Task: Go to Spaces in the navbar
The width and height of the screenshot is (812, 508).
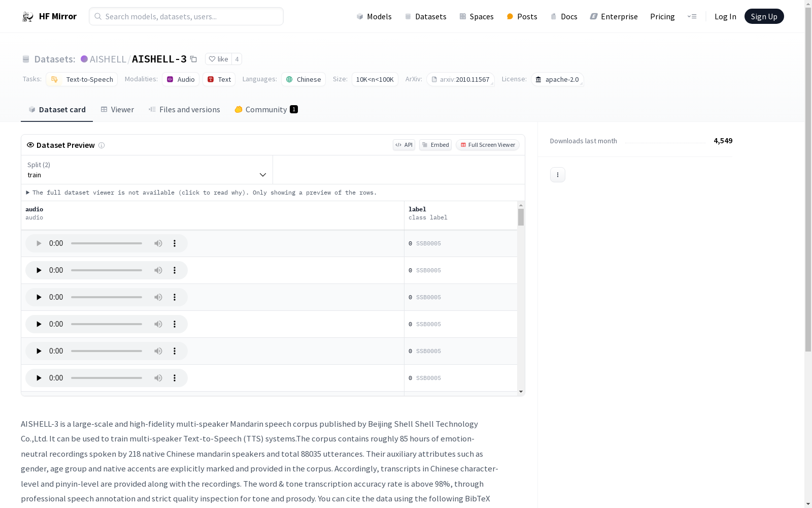Action: pos(477,16)
